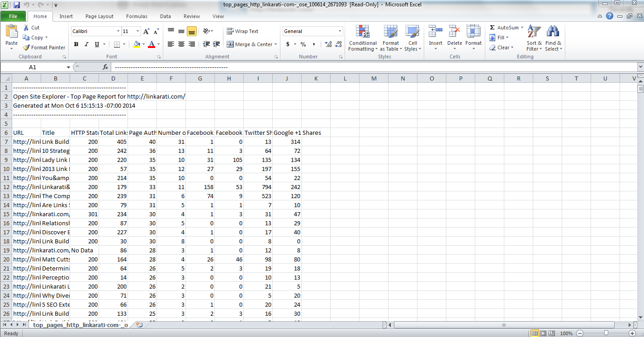
Task: Open the Fill dropdown
Action: pos(499,38)
